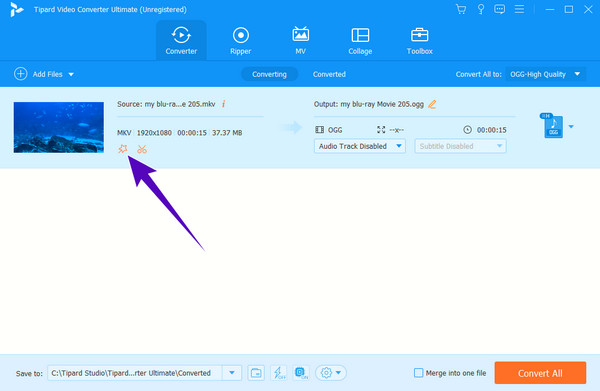Open the MV tab
Screen dimensions: 600x391
point(300,40)
